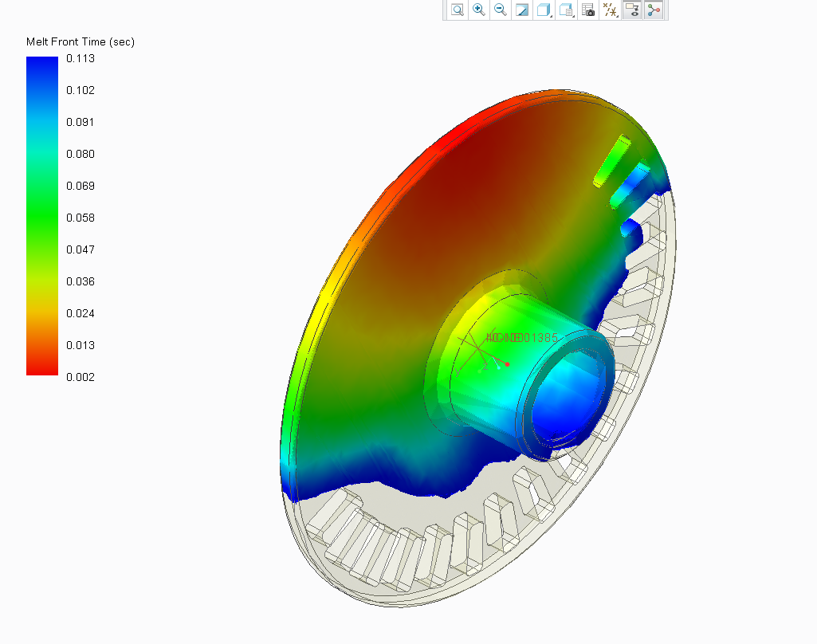The height and width of the screenshot is (644, 817).
Task: Select the 0.113 maximum legend value
Action: 81,58
